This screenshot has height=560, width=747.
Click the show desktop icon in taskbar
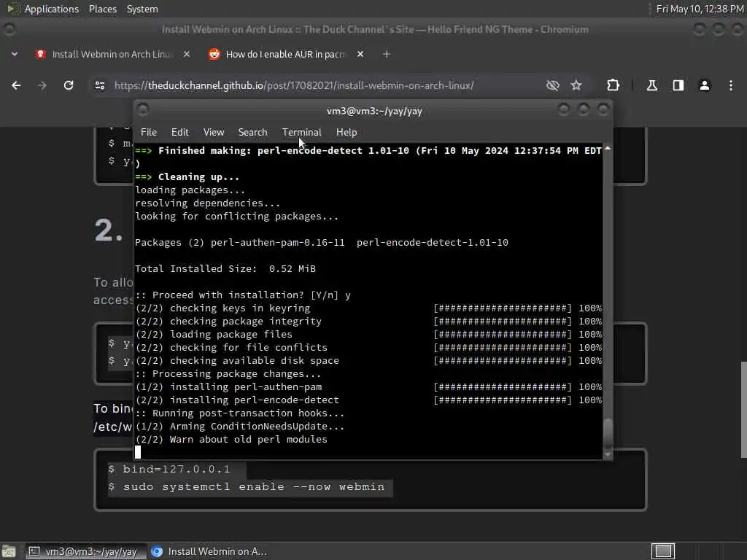(x=9, y=551)
